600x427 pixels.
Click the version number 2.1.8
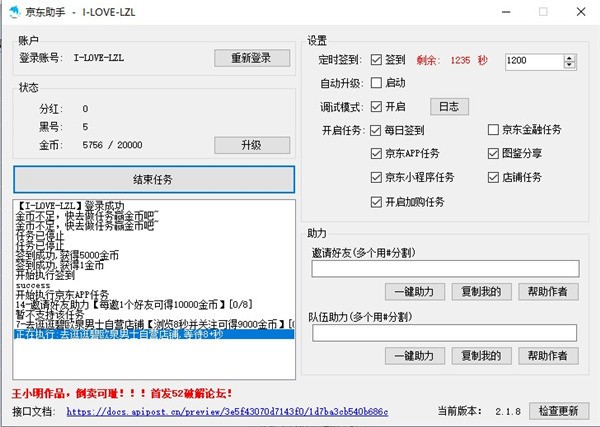click(x=508, y=411)
